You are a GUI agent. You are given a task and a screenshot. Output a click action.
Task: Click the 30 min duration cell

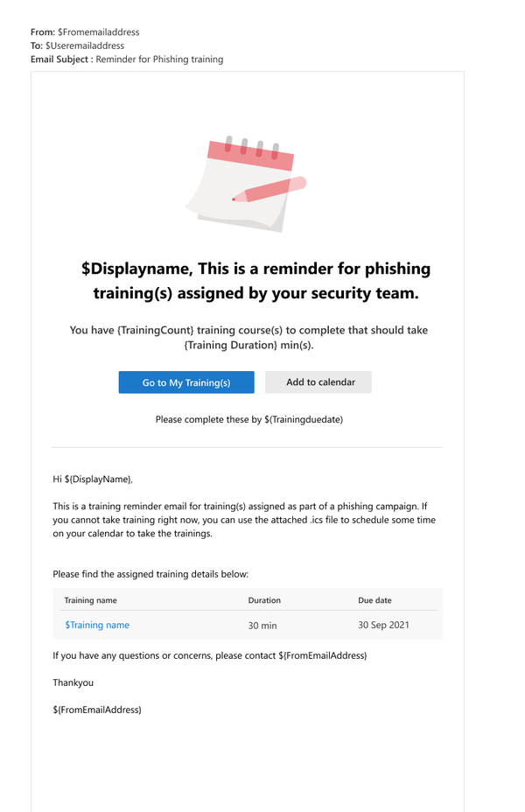[262, 626]
